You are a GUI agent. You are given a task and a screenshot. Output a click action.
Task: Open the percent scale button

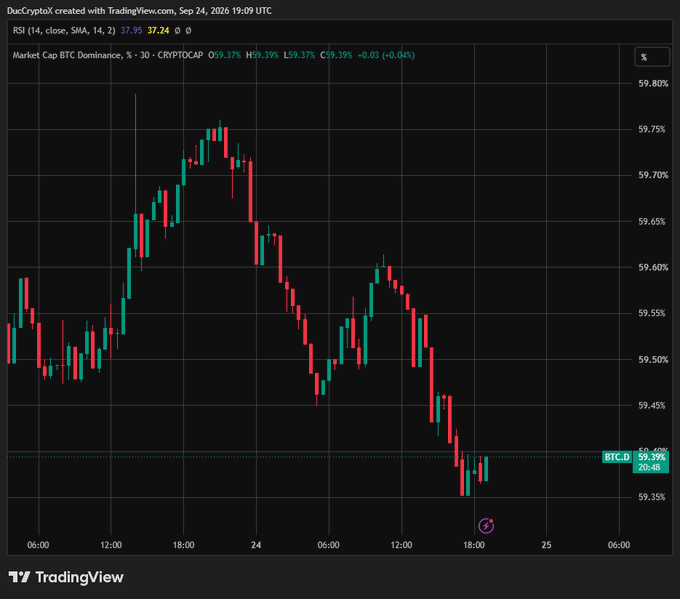(x=652, y=57)
